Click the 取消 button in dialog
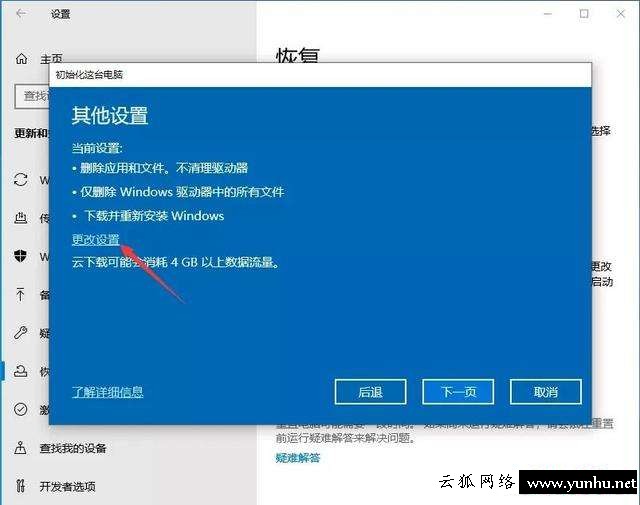The width and height of the screenshot is (640, 505). click(546, 392)
